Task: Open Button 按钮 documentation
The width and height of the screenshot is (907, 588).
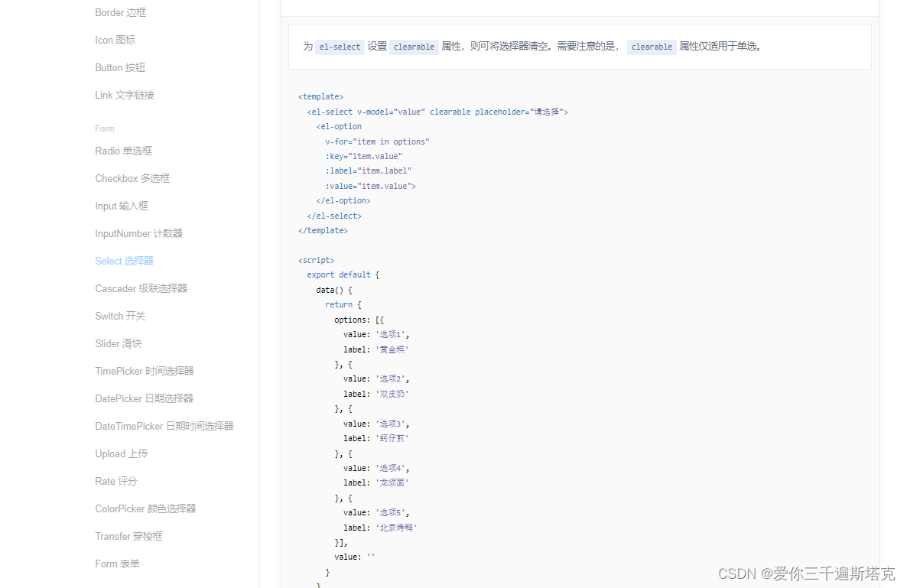Action: [120, 67]
